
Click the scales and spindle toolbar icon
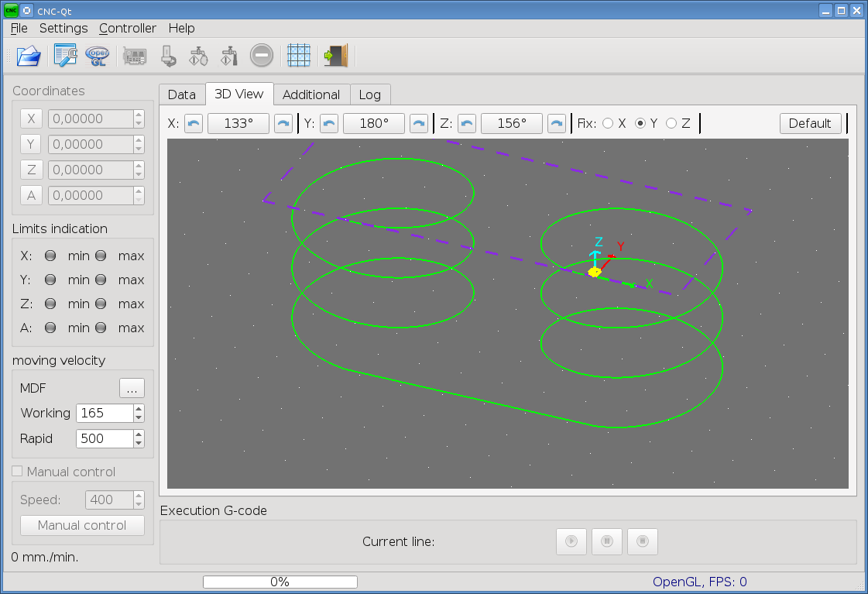tap(198, 55)
